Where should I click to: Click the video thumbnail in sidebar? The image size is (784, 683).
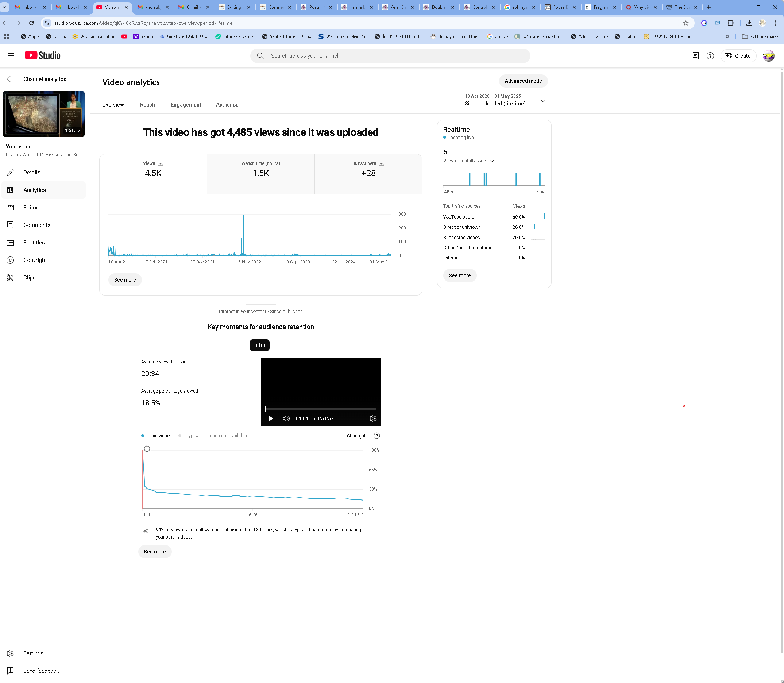44,114
